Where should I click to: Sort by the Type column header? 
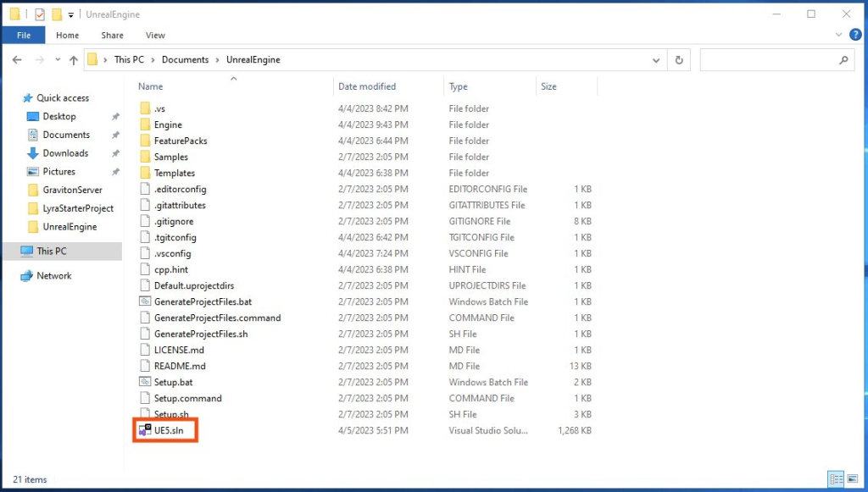pos(459,86)
